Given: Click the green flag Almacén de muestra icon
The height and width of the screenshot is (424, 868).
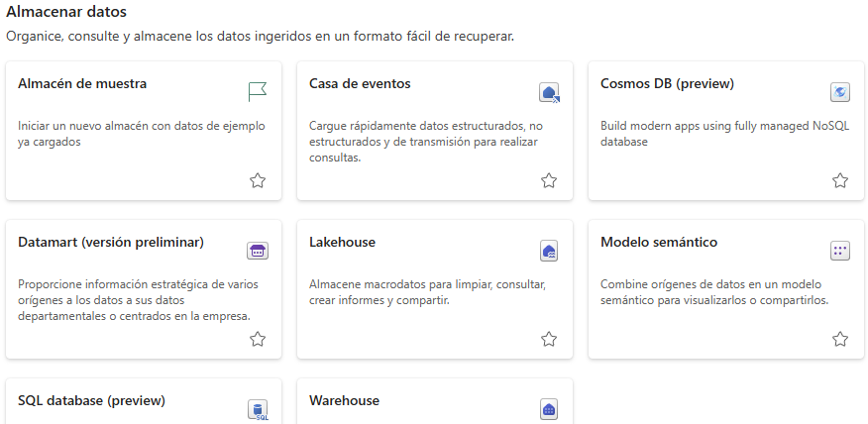Looking at the screenshot, I should (258, 92).
